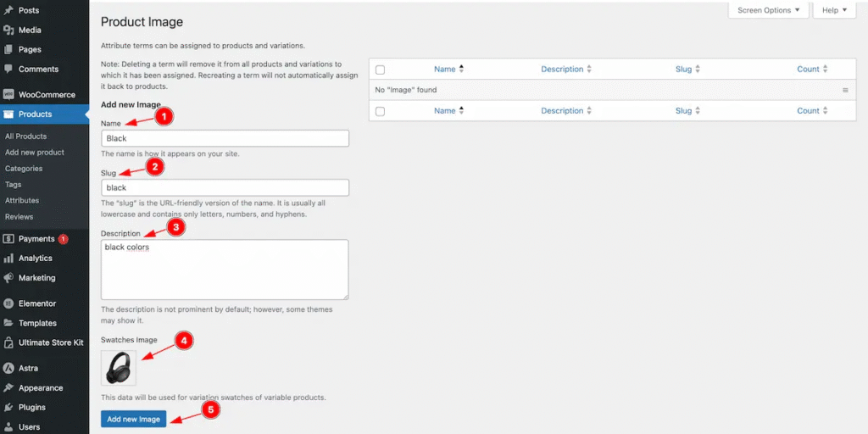This screenshot has width=868, height=434.
Task: Click the Add new Image button
Action: (133, 419)
